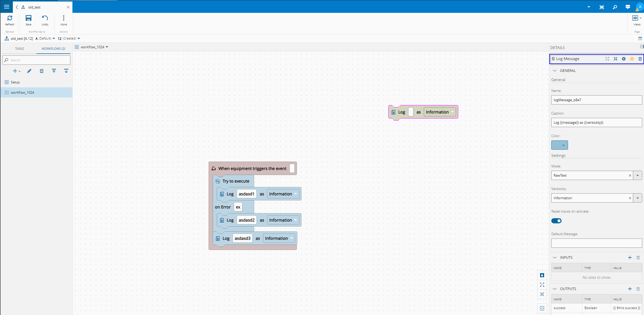Switch to the TASKS tab
Screen dimensions: 644x315
point(20,49)
